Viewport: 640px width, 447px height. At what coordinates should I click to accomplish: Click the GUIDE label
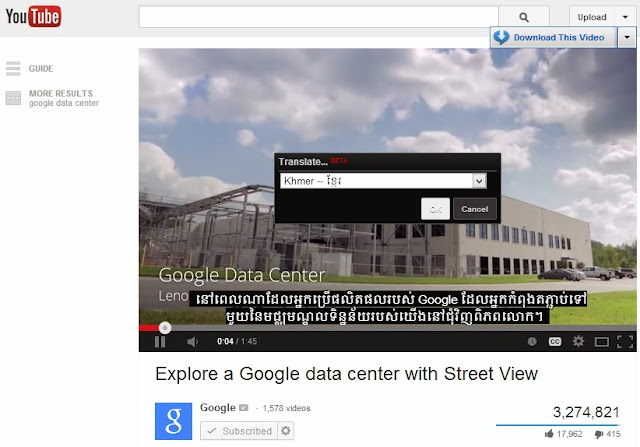[x=41, y=69]
